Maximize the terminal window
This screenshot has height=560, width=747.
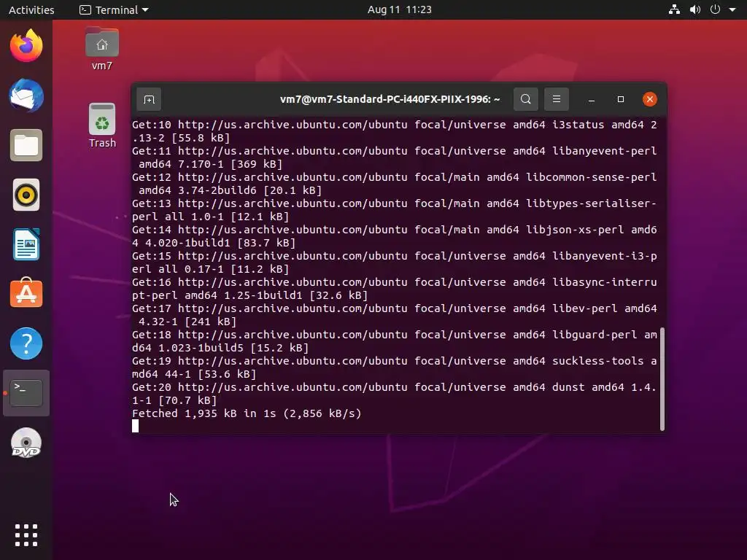[x=620, y=99]
